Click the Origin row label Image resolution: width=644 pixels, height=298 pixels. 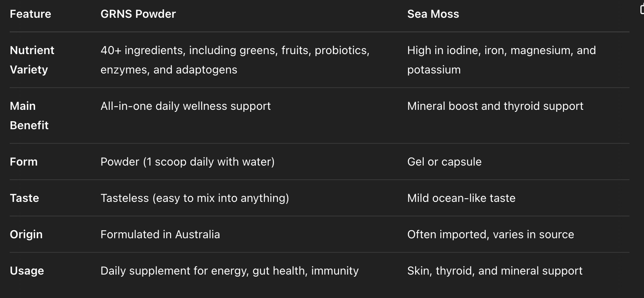click(x=26, y=235)
